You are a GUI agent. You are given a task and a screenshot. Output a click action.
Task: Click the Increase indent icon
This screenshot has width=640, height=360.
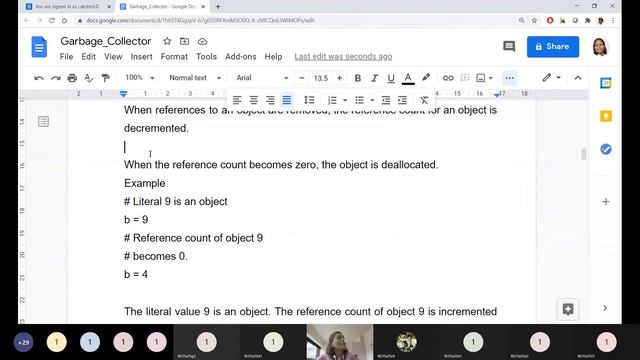402,100
